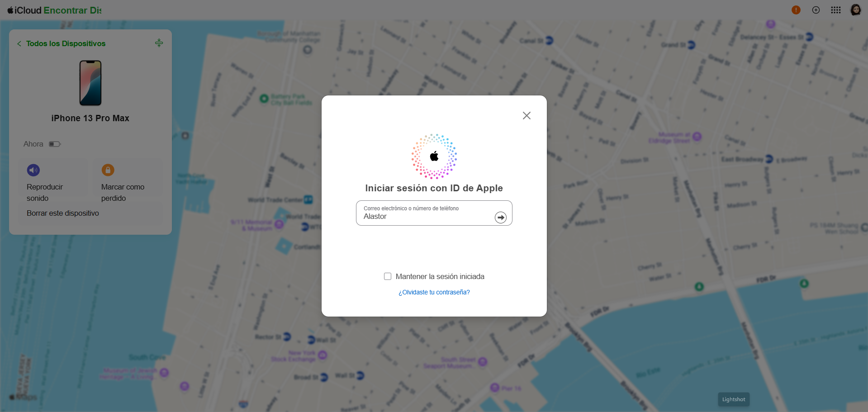
Task: Click the Marcar como perdido lock icon
Action: [108, 170]
